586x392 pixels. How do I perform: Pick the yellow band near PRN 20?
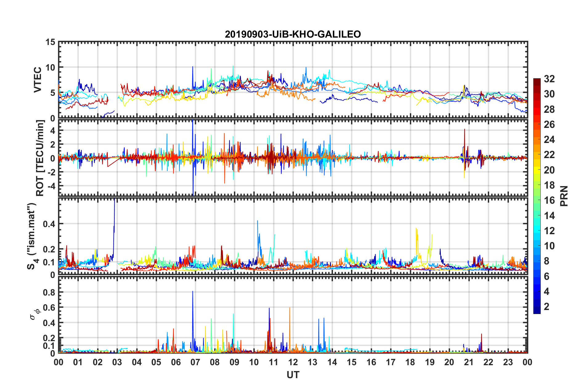pos(537,170)
